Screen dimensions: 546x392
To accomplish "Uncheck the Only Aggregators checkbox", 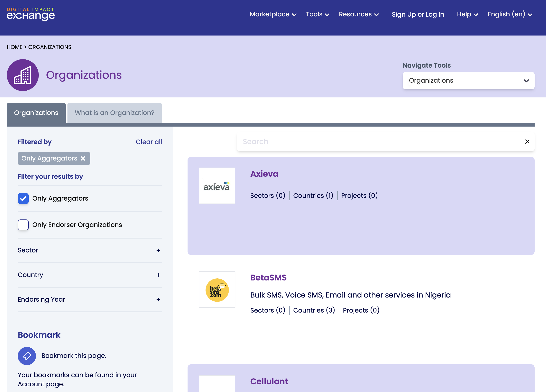I will (23, 199).
